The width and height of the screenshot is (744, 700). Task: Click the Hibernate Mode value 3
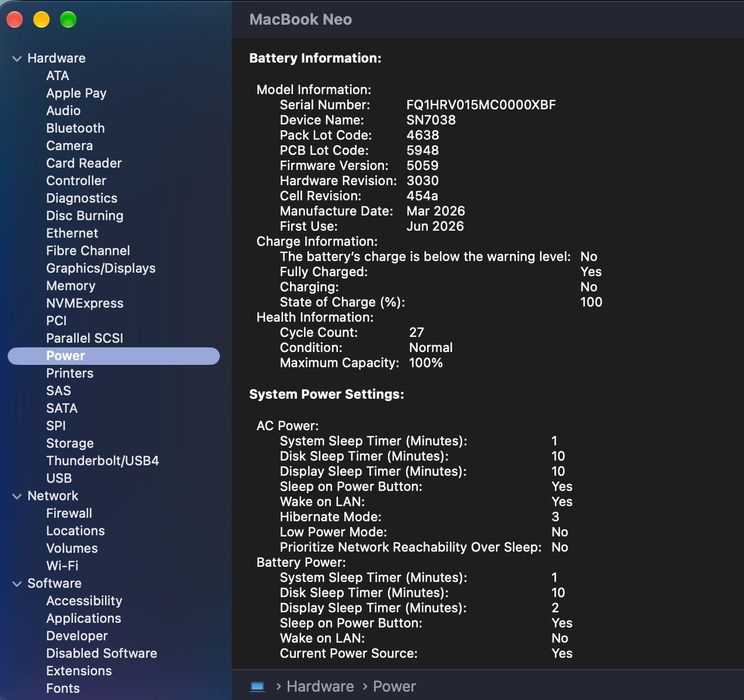tap(555, 517)
